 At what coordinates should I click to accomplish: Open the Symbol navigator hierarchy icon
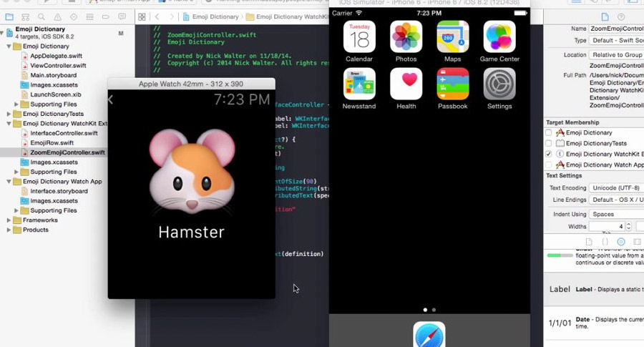[x=25, y=17]
